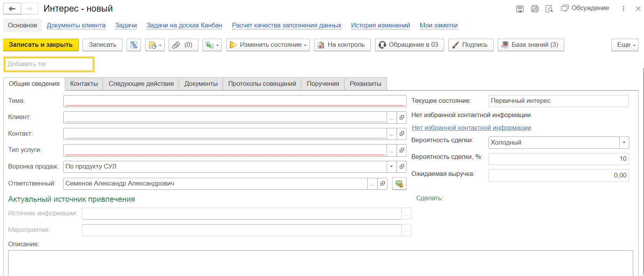Click Обращение в 03 button
The height and width of the screenshot is (276, 644).
409,45
